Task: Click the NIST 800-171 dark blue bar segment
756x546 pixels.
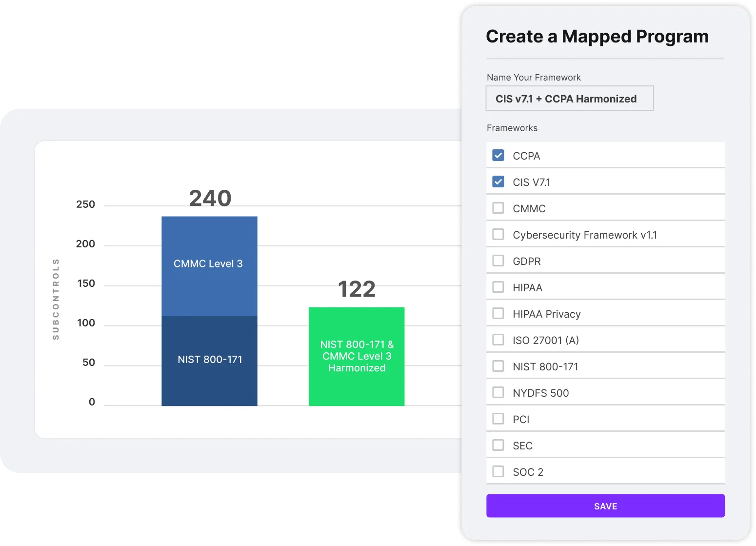Action: click(209, 361)
